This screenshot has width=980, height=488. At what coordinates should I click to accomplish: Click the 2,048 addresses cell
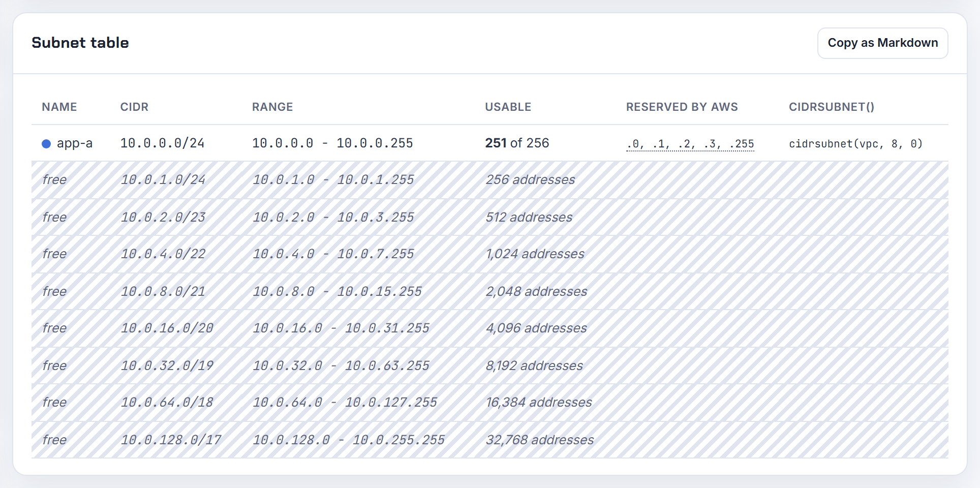coord(537,292)
